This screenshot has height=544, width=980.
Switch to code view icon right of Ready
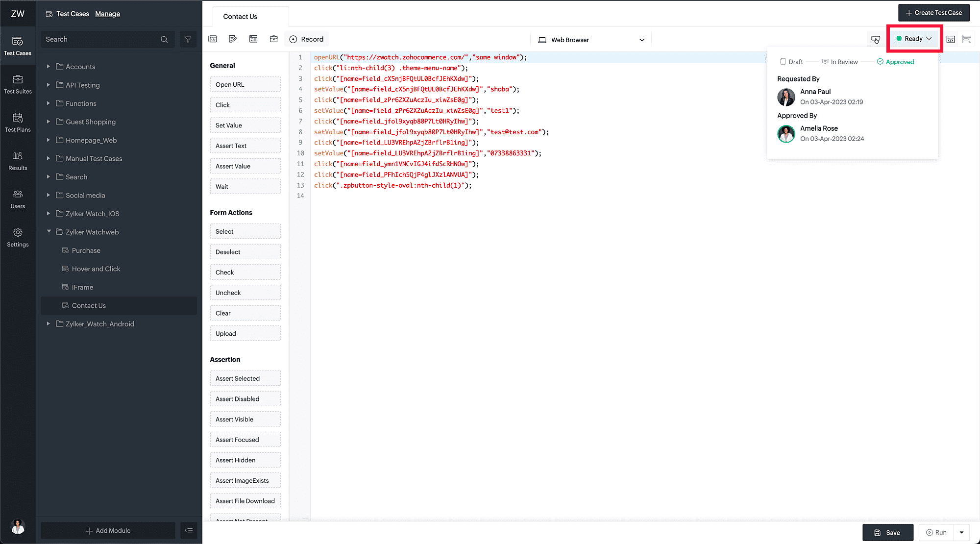tap(951, 39)
